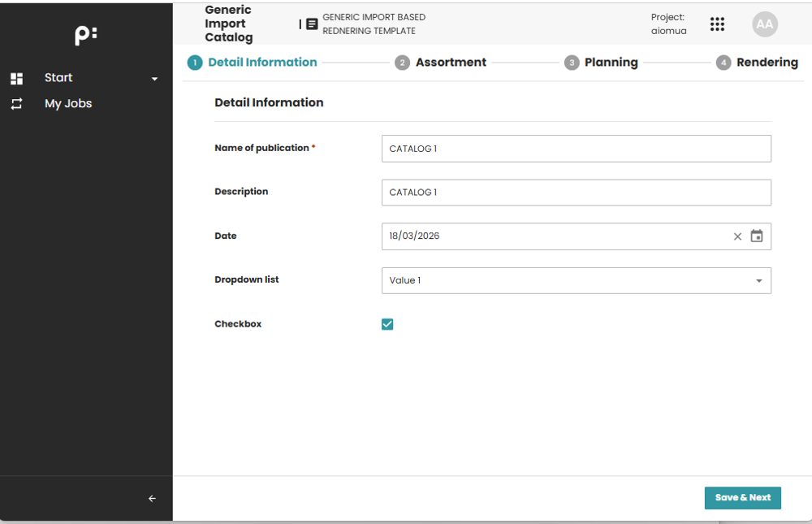Click the My Jobs loop arrows icon
Screen dimensions: 812x524
pyautogui.click(x=16, y=104)
